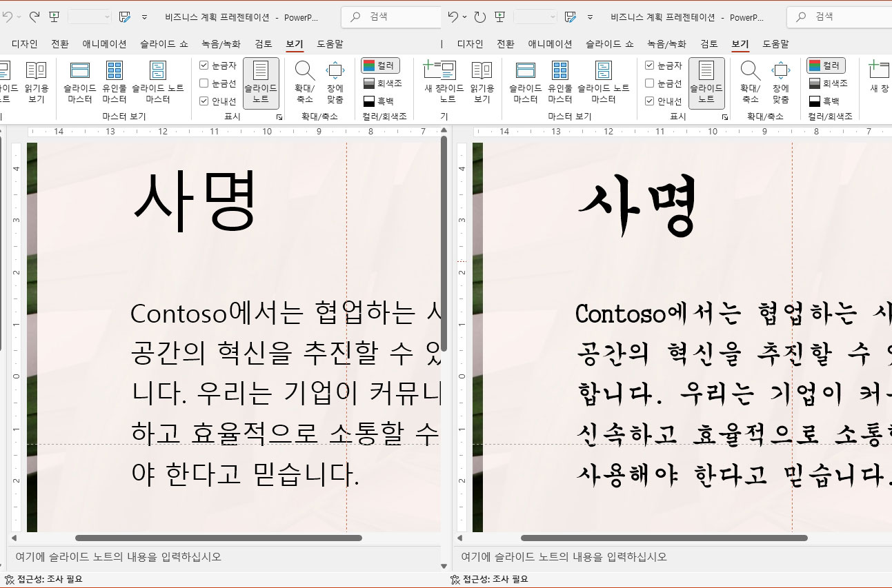Click horizontal scrollbar thumb in left window
Viewport: 892px width, 588px height.
tap(218, 538)
